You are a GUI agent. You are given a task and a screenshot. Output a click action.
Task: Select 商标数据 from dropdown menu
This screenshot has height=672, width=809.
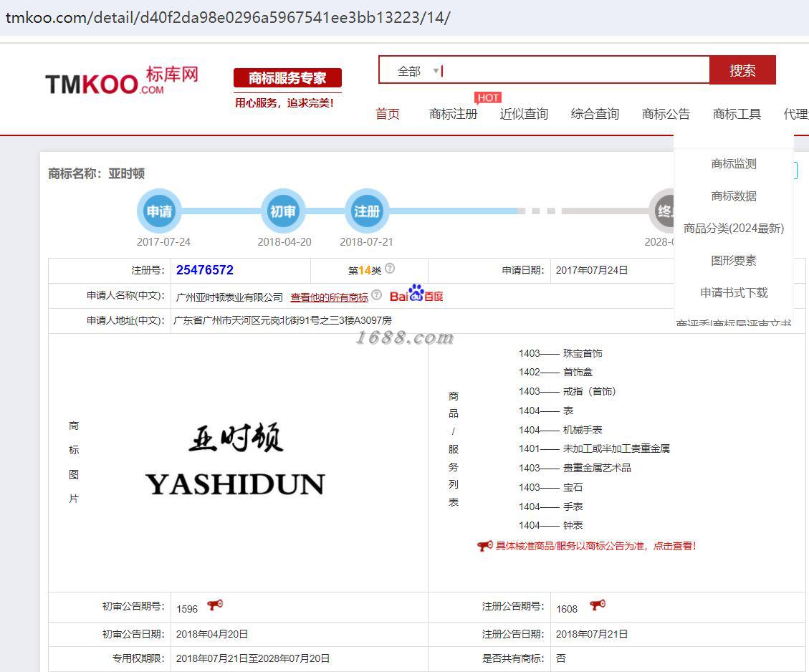(x=734, y=196)
